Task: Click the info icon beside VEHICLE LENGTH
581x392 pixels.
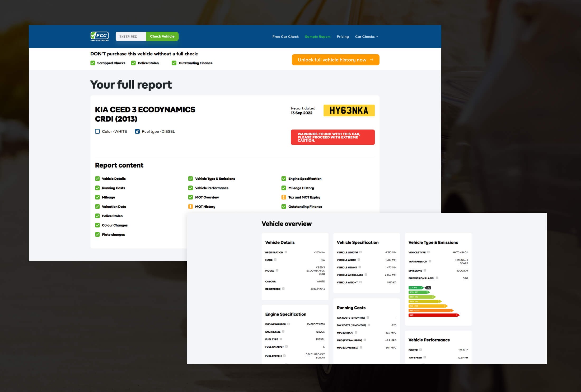Action: click(360, 252)
